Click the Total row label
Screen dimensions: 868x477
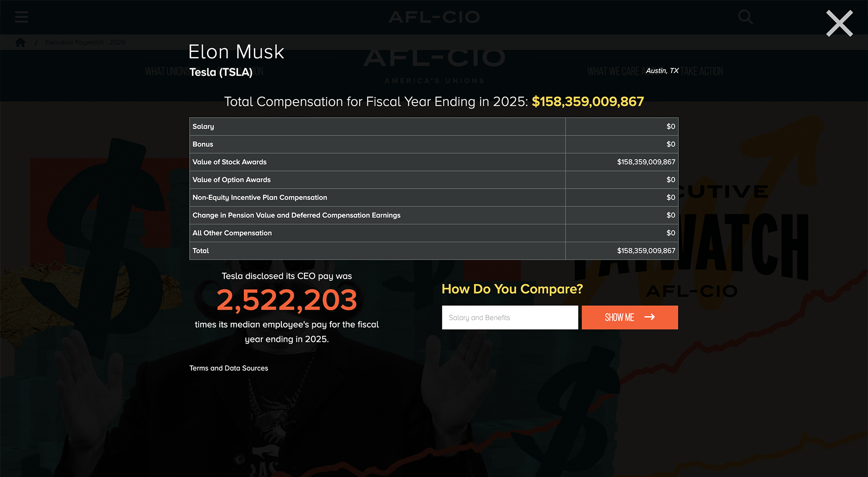[x=201, y=251]
